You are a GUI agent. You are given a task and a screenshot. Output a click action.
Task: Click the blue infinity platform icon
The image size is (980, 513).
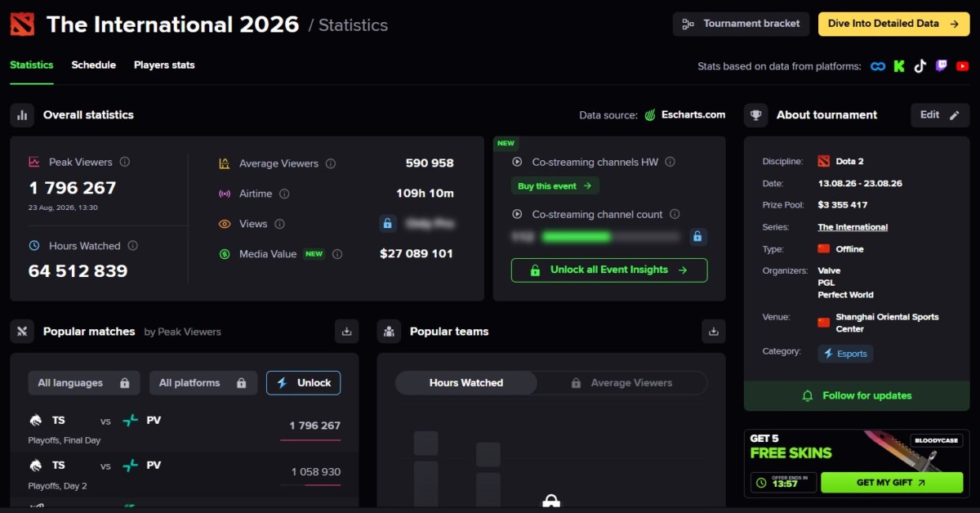(878, 66)
